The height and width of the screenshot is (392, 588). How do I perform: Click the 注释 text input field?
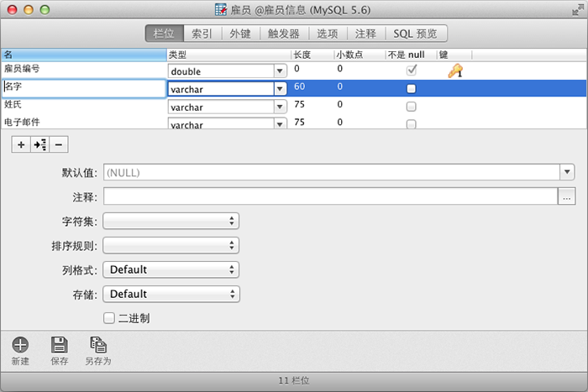(330, 196)
